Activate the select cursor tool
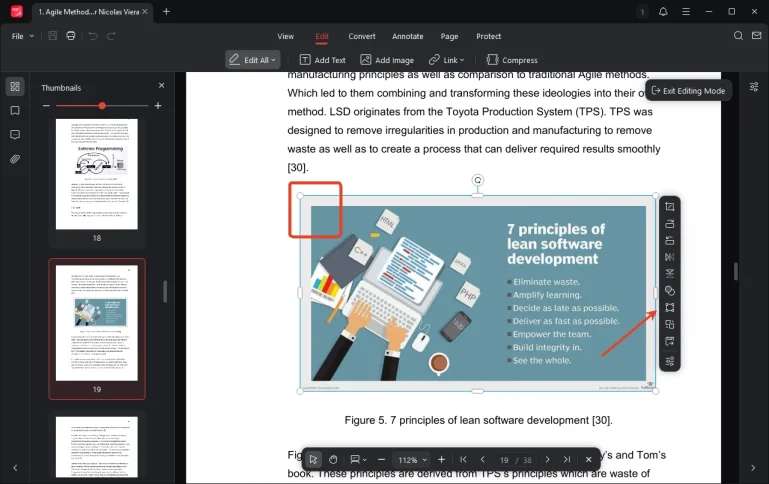This screenshot has height=484, width=769. (313, 460)
